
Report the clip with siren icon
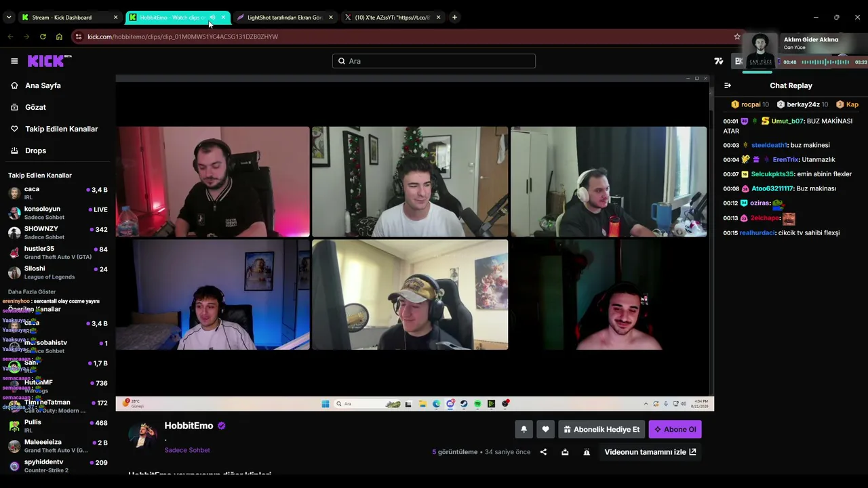coord(587,452)
